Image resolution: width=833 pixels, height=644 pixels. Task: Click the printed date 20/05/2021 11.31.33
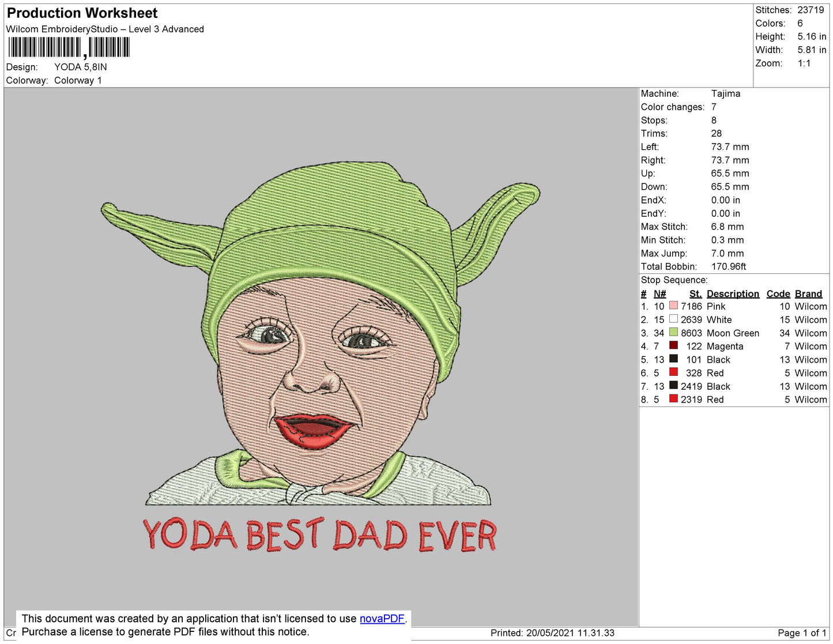pyautogui.click(x=570, y=633)
